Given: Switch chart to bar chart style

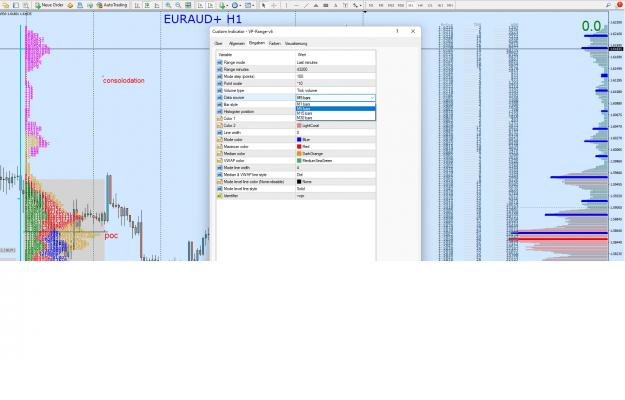Looking at the screenshot, I should tap(137, 5).
